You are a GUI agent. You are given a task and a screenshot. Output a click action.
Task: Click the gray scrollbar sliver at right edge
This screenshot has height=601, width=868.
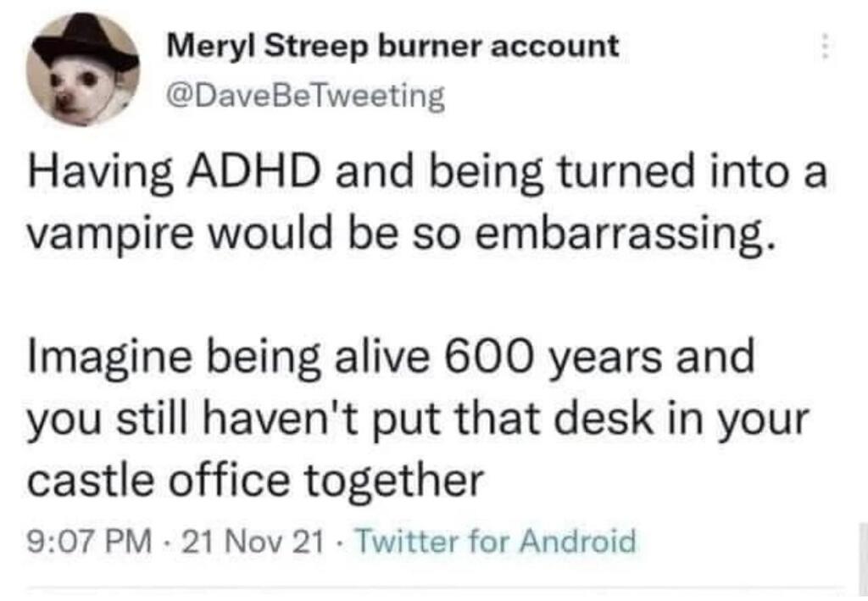tap(862, 551)
